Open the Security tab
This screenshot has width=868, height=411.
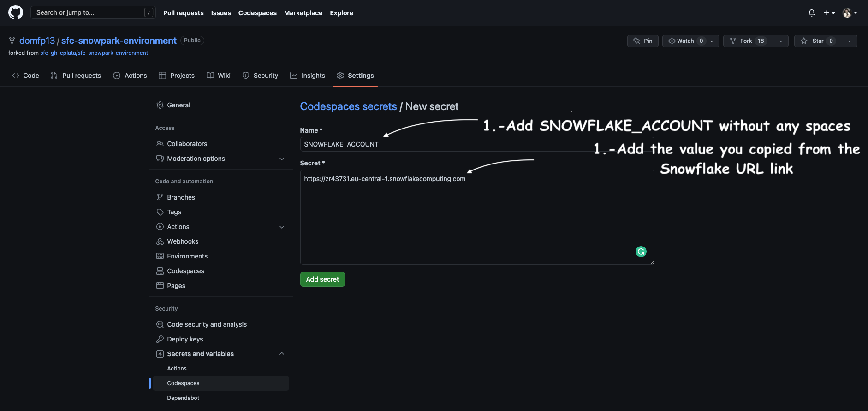click(x=261, y=76)
